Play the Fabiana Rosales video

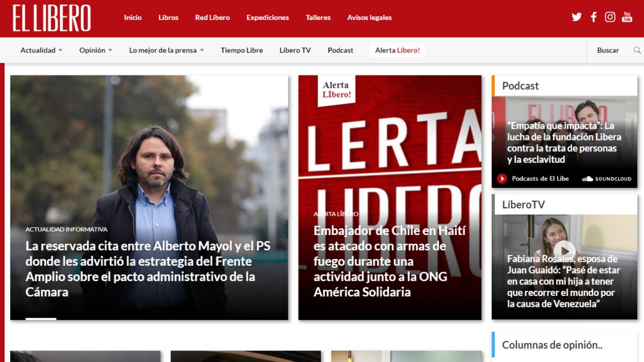click(565, 249)
